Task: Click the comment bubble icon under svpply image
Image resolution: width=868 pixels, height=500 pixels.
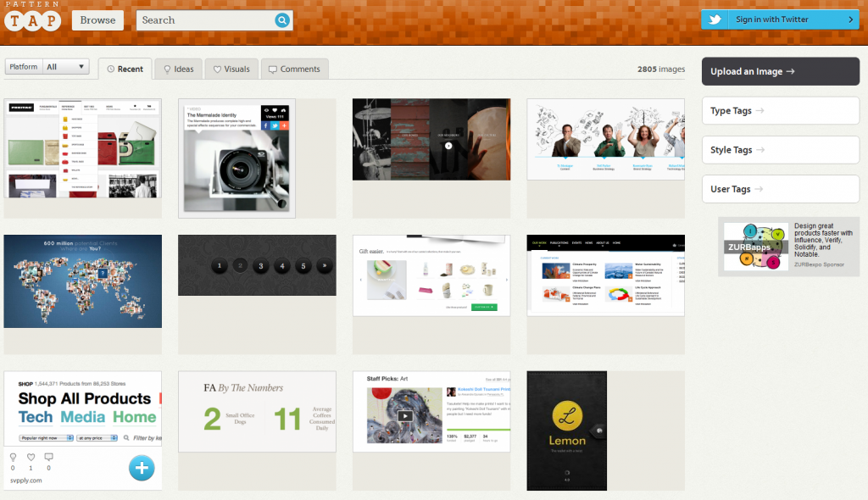Action: [x=48, y=458]
